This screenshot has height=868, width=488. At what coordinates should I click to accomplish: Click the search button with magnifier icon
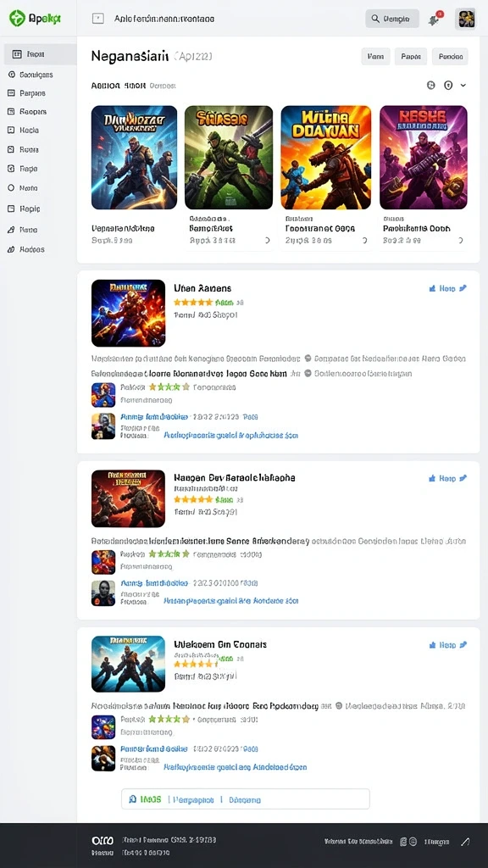tap(391, 19)
